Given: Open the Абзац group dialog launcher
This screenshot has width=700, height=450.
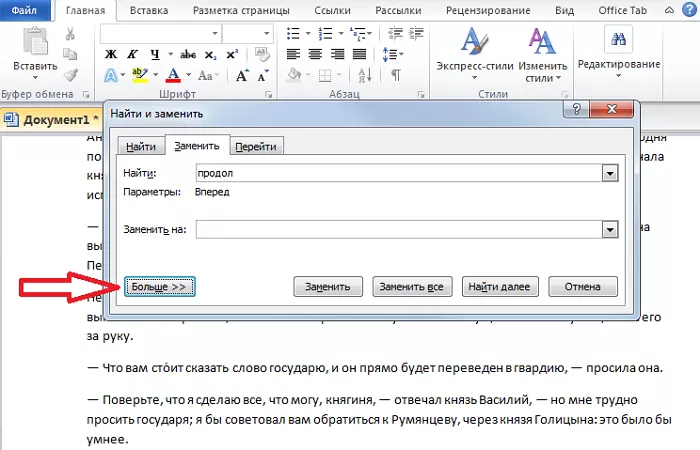Looking at the screenshot, I should click(x=421, y=95).
